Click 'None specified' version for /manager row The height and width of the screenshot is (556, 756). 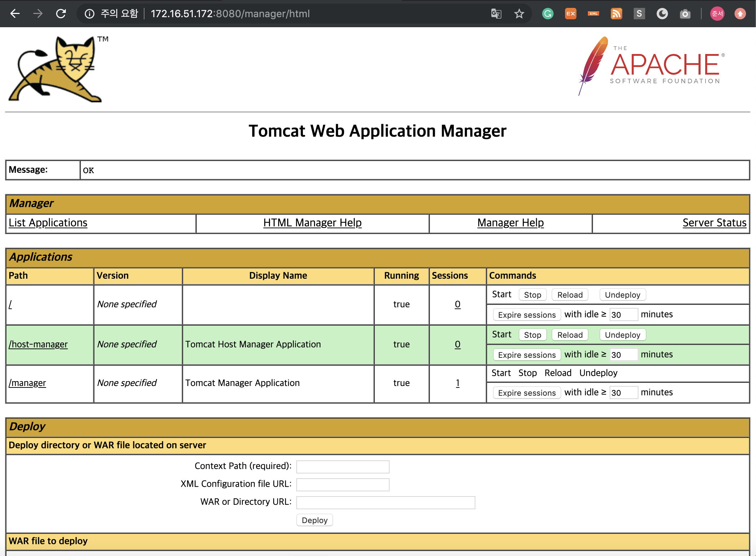coord(127,383)
